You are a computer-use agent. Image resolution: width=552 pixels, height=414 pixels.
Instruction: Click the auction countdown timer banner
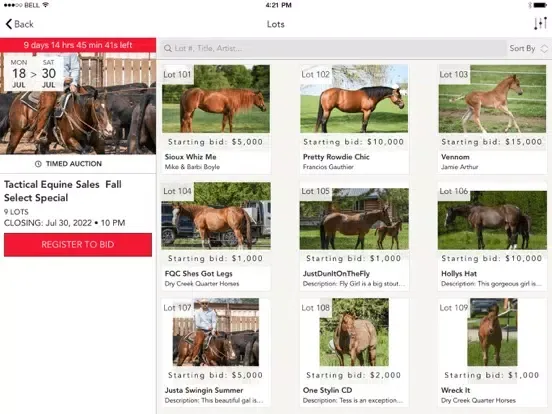coord(78,45)
